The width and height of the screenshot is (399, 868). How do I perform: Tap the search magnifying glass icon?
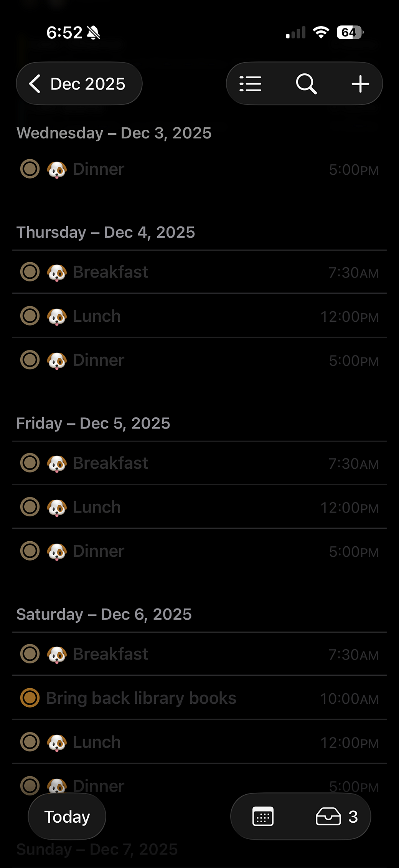point(306,84)
